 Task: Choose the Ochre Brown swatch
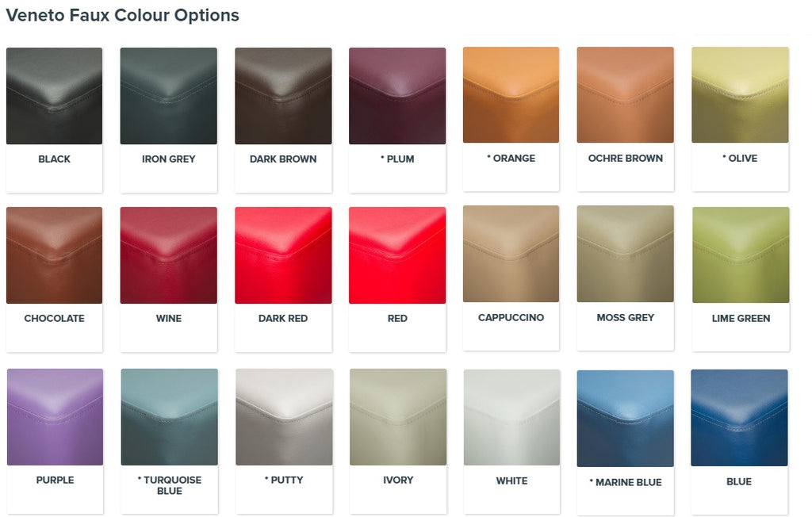point(626,95)
